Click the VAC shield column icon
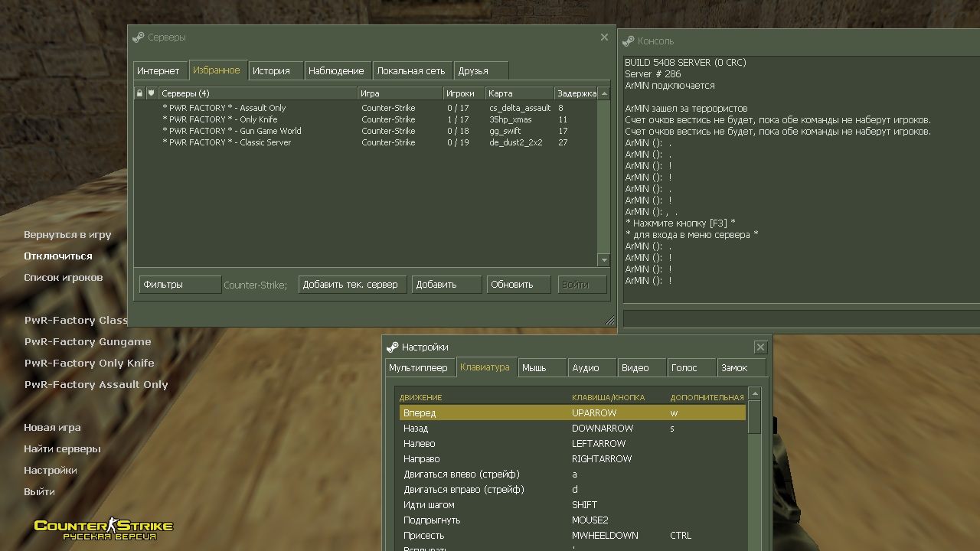This screenshot has height=551, width=980. tap(152, 93)
